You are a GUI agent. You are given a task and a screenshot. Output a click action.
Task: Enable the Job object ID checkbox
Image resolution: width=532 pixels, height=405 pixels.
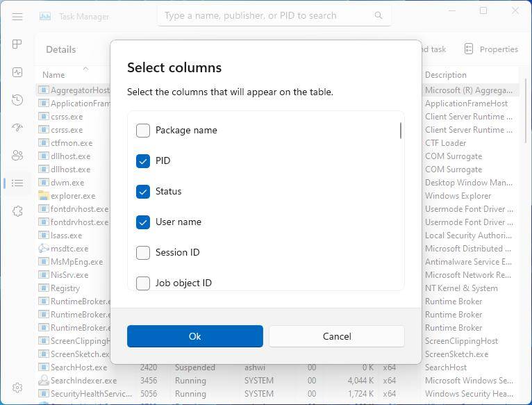pyautogui.click(x=143, y=283)
